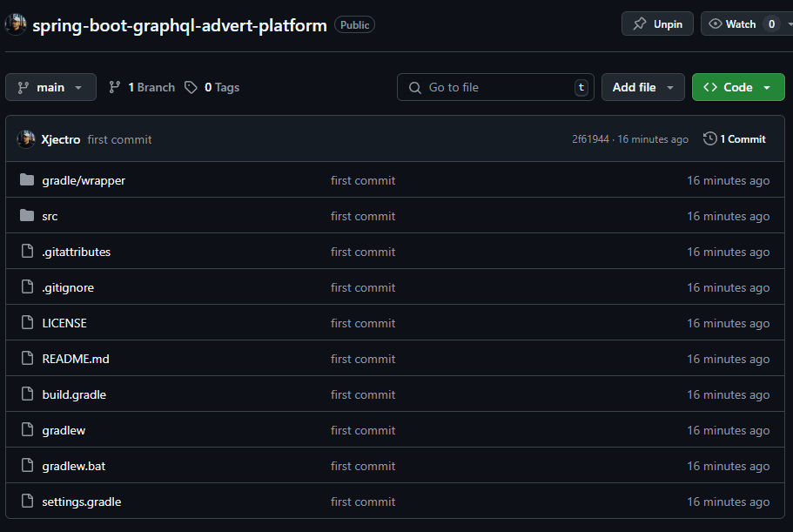Click the branch icon beside 1 Branch
The width and height of the screenshot is (793, 532).
coord(114,87)
